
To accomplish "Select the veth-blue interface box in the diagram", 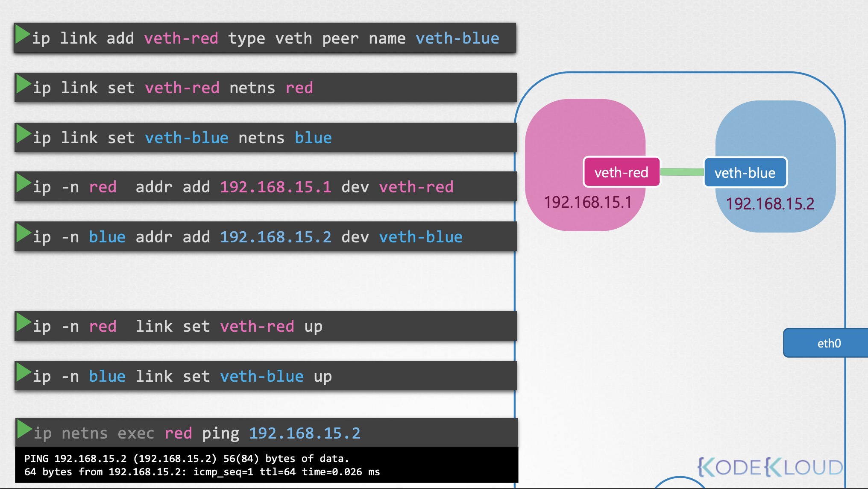I will 745,172.
